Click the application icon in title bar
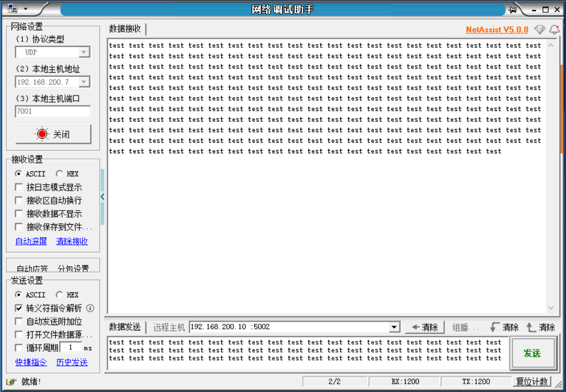The height and width of the screenshot is (392, 566). point(12,9)
